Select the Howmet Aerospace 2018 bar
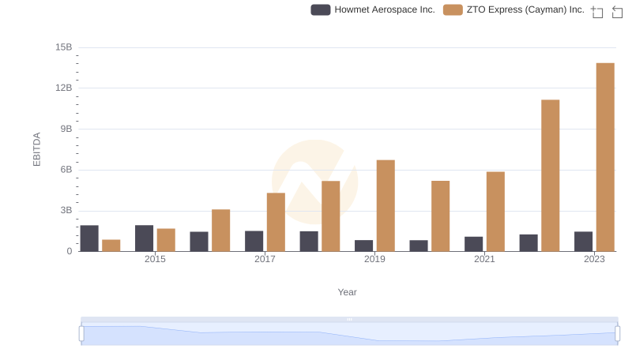 click(309, 241)
